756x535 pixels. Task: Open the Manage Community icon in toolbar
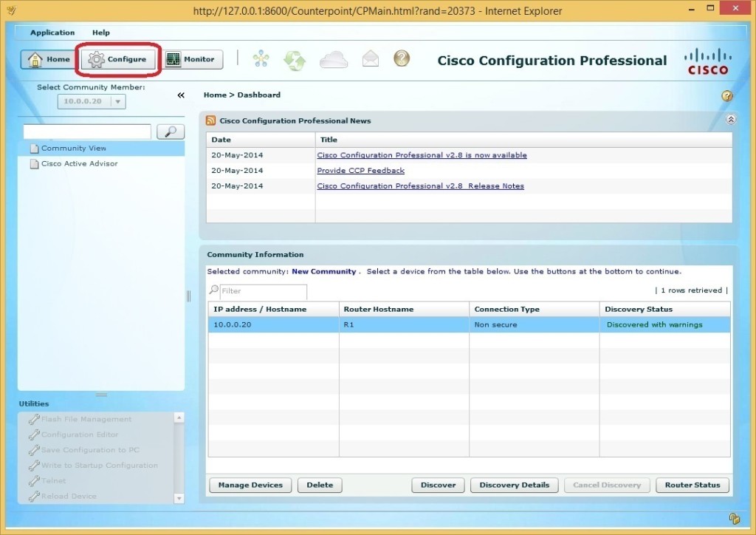click(x=260, y=58)
